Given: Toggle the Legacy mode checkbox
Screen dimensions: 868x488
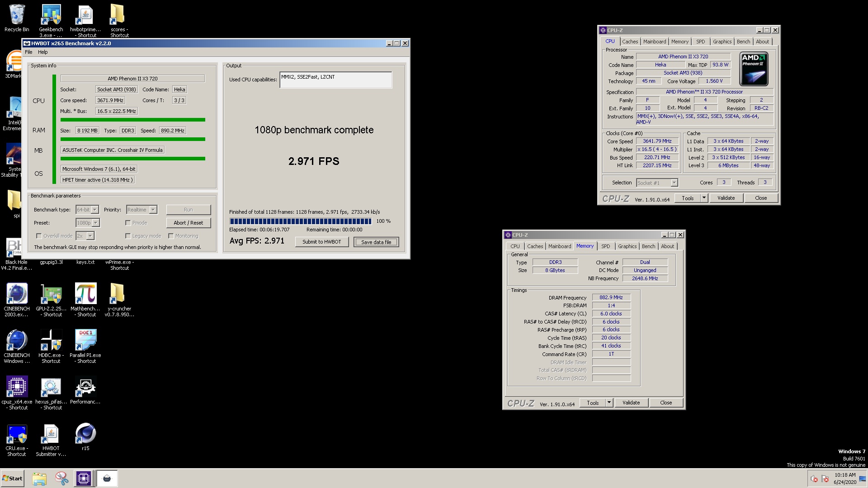Looking at the screenshot, I should (128, 236).
